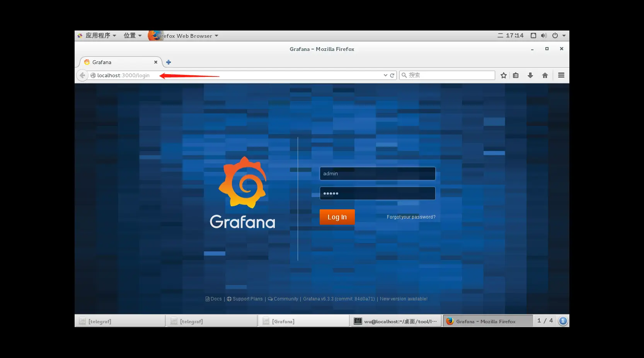Click the power icon in the top panel

[x=555, y=36]
